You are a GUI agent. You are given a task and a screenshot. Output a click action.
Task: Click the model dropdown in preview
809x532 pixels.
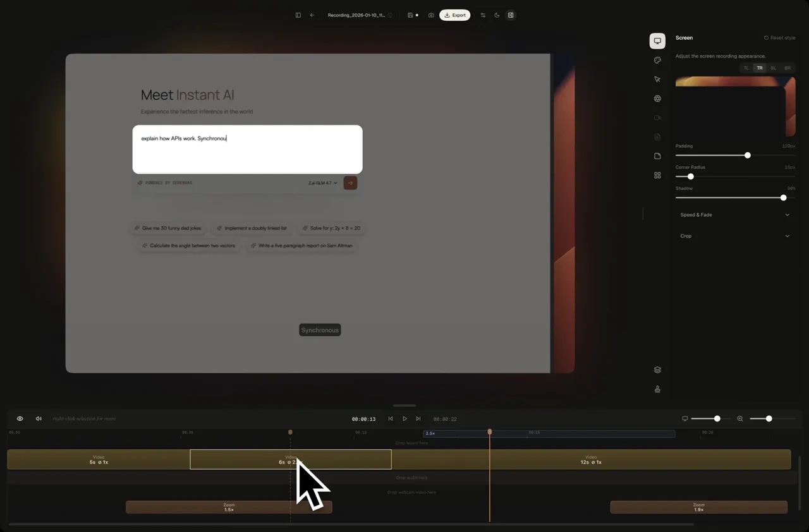323,183
